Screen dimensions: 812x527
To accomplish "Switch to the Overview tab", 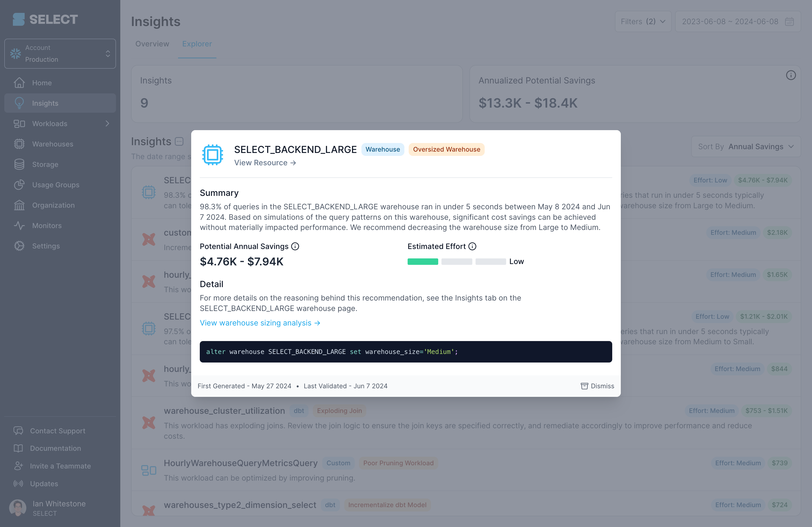I will (x=152, y=44).
